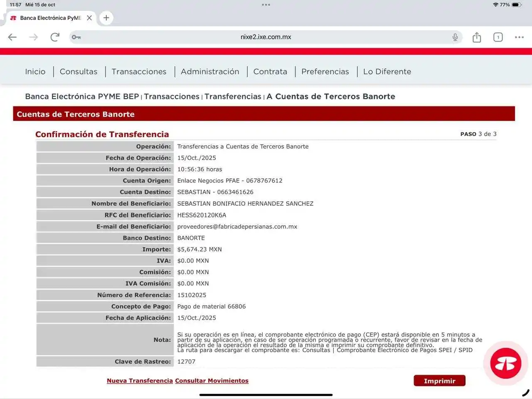Open the tab switcher showing 1 tab
This screenshot has height=399, width=532.
(498, 37)
